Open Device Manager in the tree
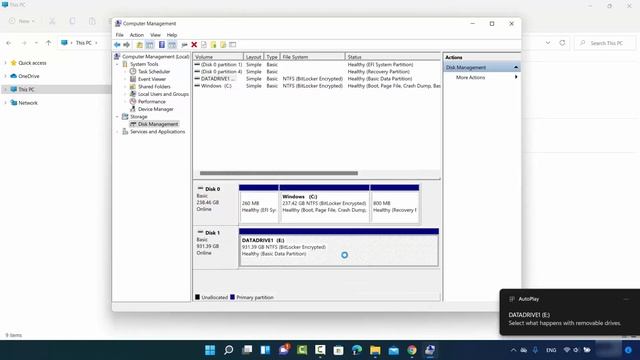 coord(156,109)
